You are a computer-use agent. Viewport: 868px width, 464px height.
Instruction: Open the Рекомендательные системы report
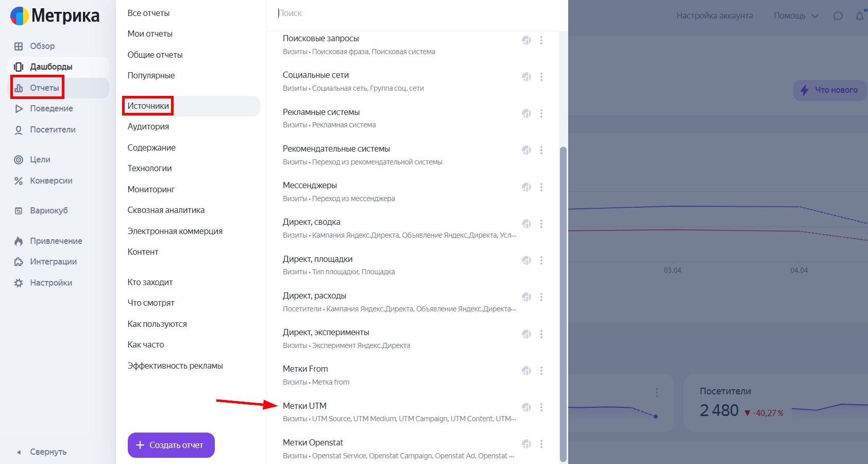pyautogui.click(x=336, y=148)
